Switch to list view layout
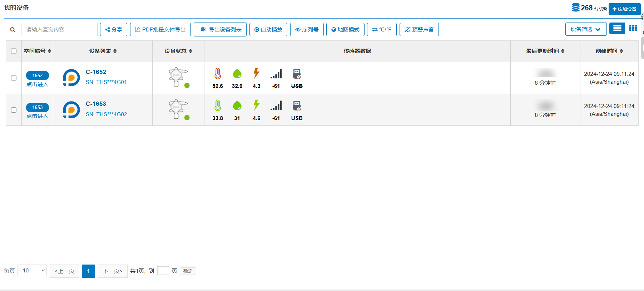The width and height of the screenshot is (644, 291). (617, 28)
